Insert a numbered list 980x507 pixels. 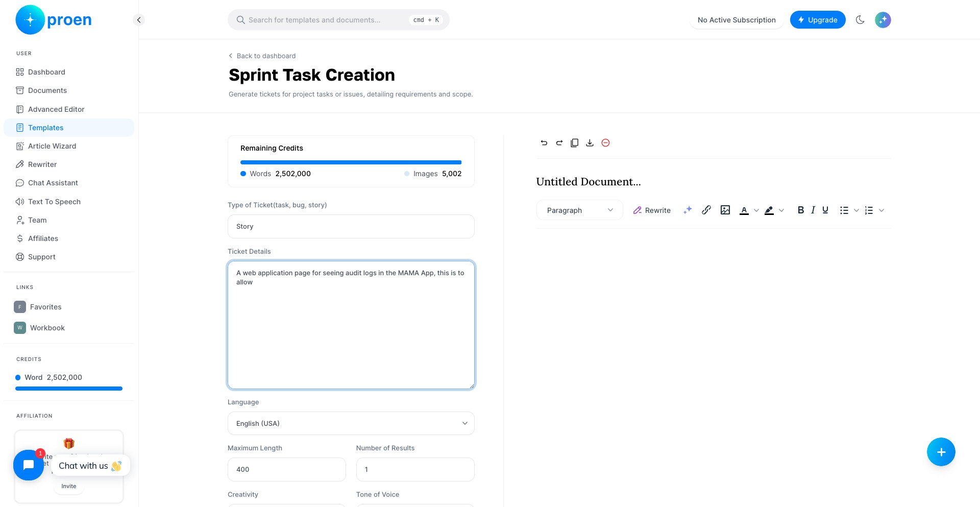pyautogui.click(x=869, y=210)
